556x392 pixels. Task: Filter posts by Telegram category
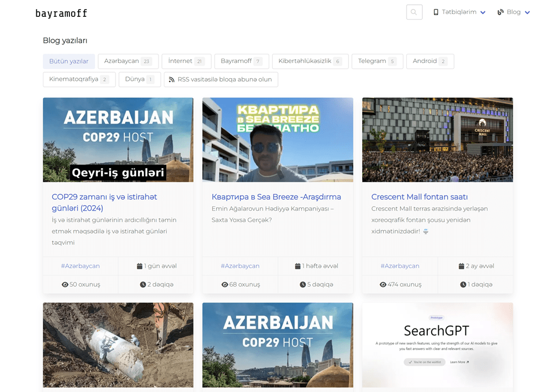point(377,61)
